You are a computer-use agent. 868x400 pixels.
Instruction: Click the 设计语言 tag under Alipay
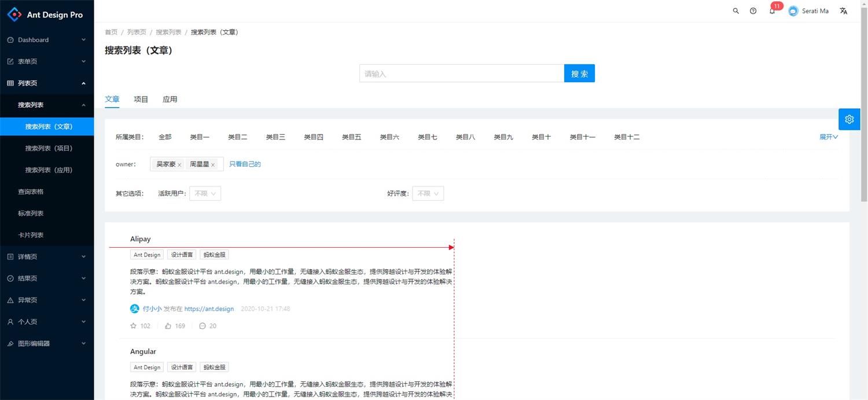pos(182,255)
